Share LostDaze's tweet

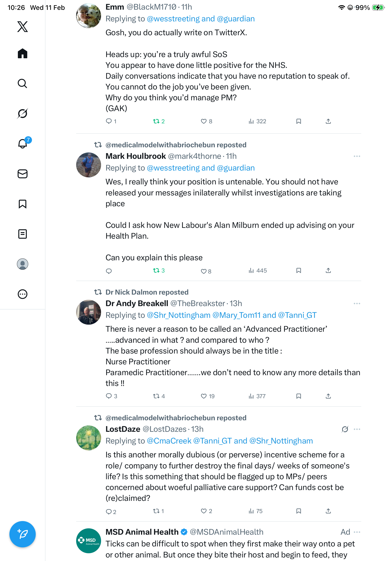tap(328, 511)
